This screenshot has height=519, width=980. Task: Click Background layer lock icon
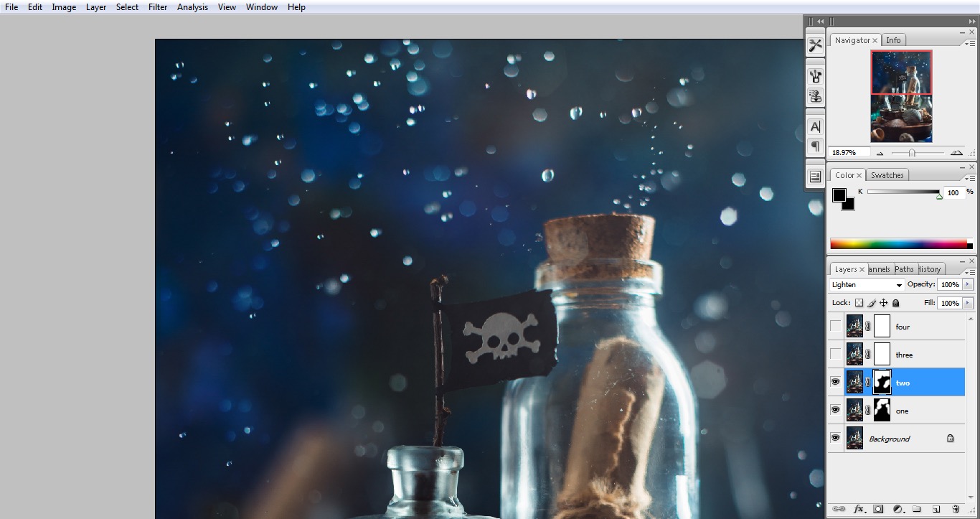950,438
